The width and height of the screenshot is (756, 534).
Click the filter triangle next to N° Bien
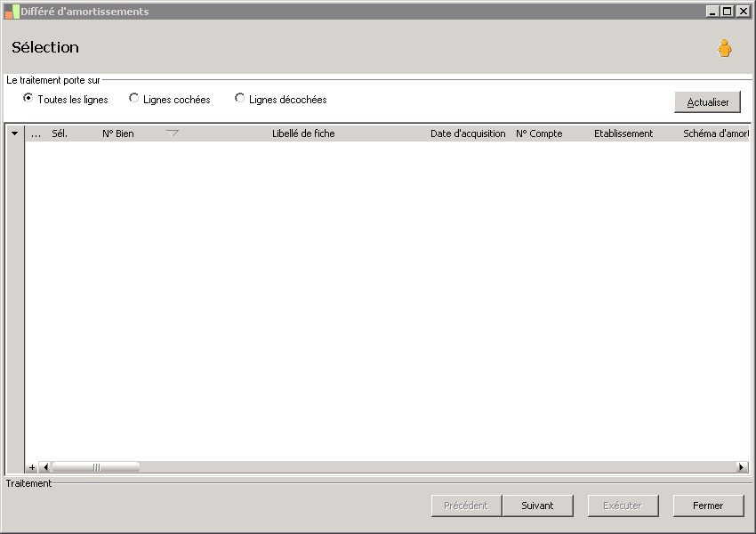click(173, 133)
